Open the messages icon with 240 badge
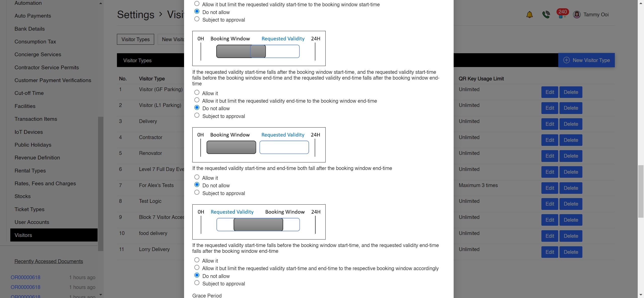 (562, 15)
